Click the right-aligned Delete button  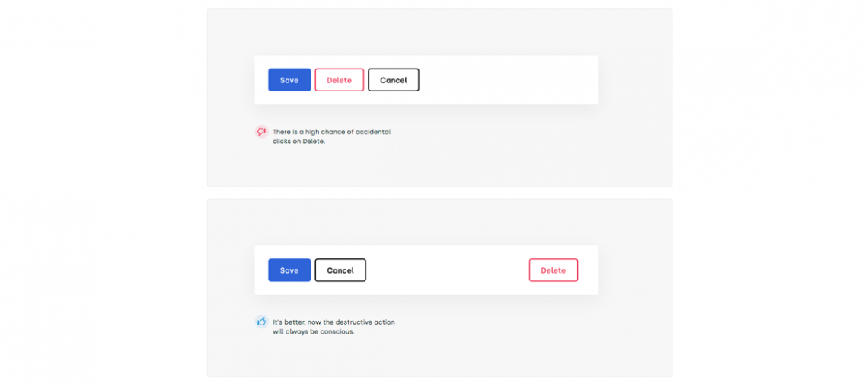click(553, 270)
